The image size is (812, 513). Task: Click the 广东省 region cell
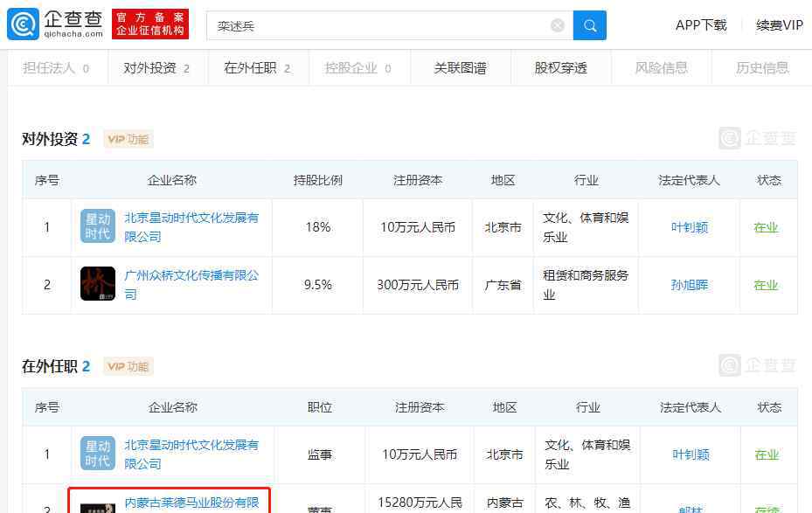click(x=503, y=285)
